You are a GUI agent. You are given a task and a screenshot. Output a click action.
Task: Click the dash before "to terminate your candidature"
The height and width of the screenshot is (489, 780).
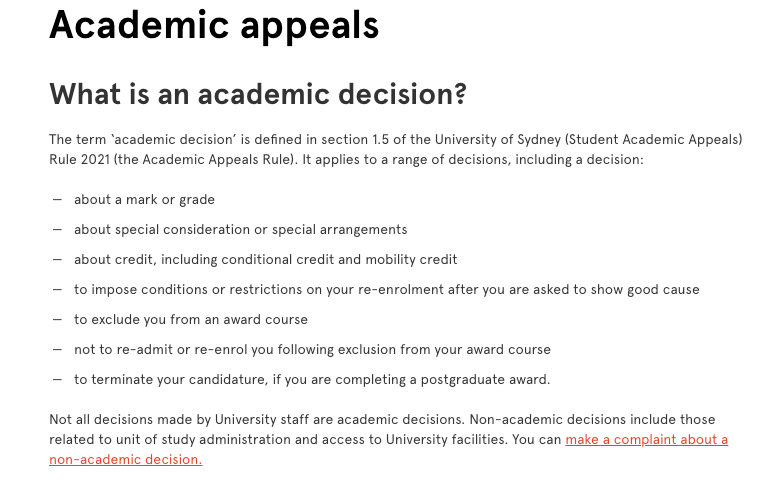pyautogui.click(x=57, y=380)
